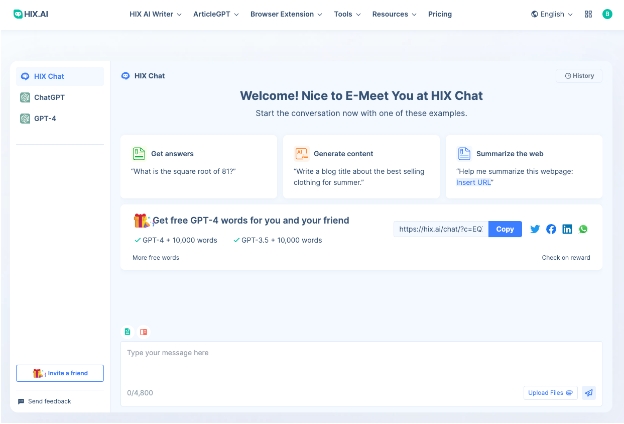Open the apps grid icon
The image size is (624, 424).
click(588, 14)
